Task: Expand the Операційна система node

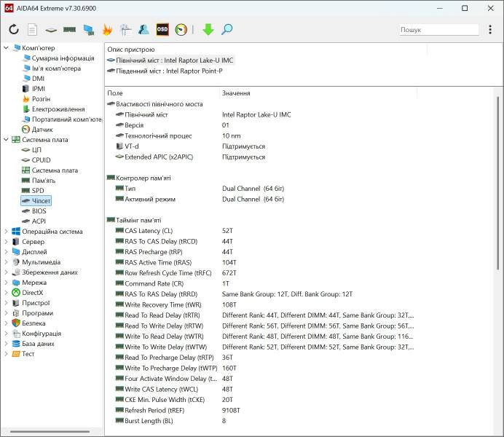Action: [x=6, y=232]
